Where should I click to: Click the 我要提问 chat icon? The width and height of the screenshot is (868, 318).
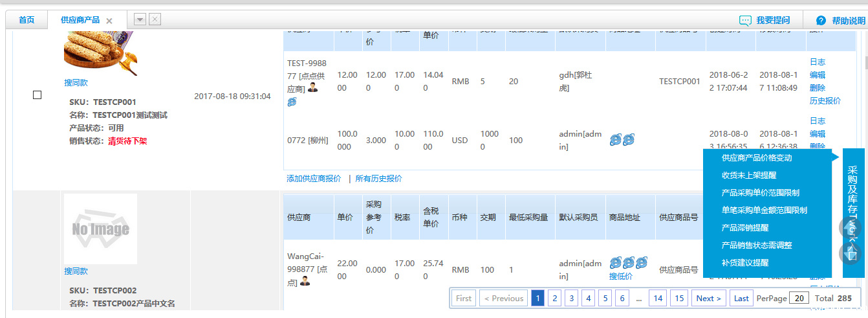[746, 21]
